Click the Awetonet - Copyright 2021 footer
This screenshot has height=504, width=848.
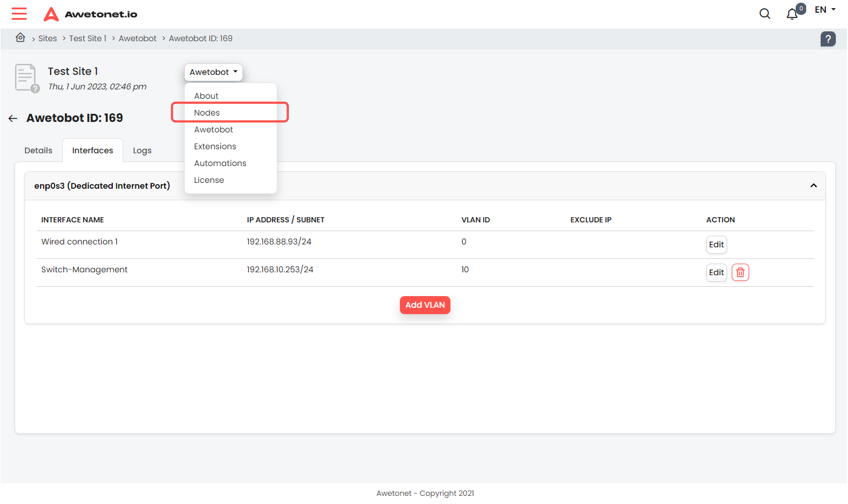(x=425, y=493)
